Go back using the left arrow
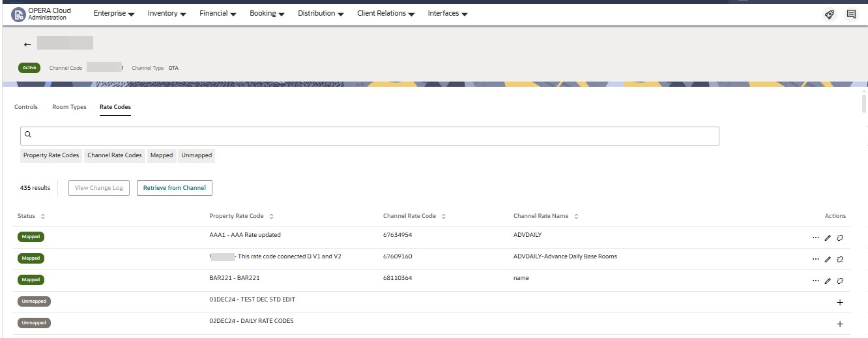Viewport: 868px width, 338px height. [27, 44]
